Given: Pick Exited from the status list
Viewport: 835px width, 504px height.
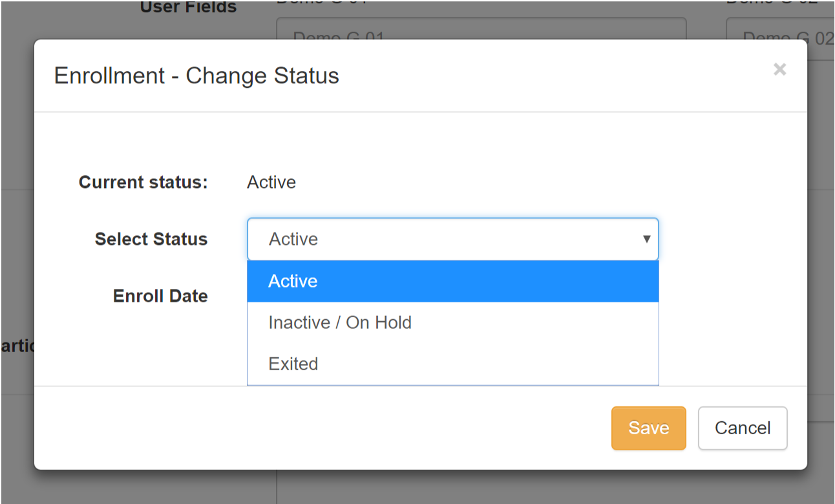Looking at the screenshot, I should 293,364.
